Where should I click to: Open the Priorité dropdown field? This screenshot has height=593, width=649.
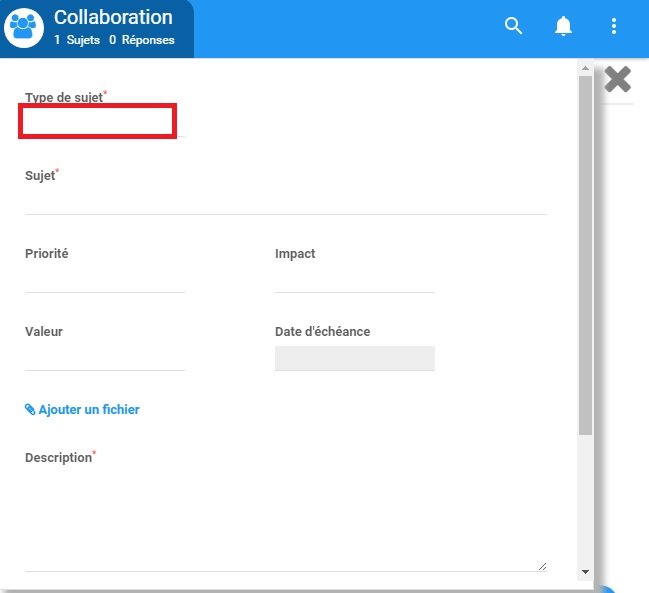[105, 280]
